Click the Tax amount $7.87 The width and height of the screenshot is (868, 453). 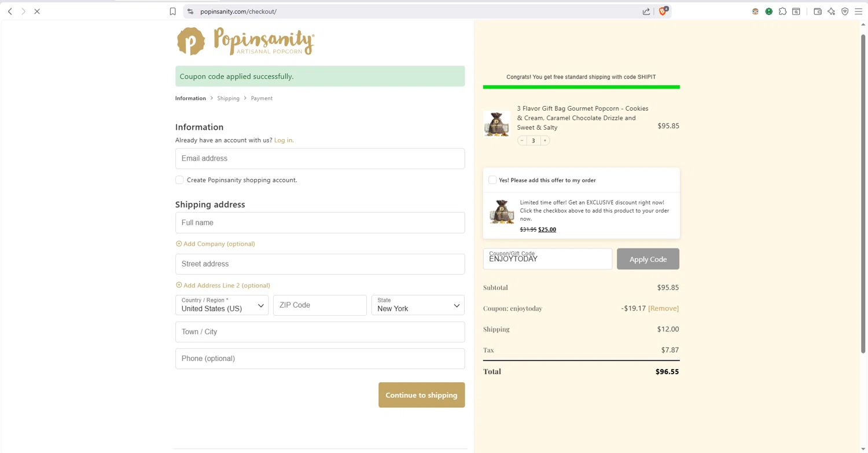670,350
